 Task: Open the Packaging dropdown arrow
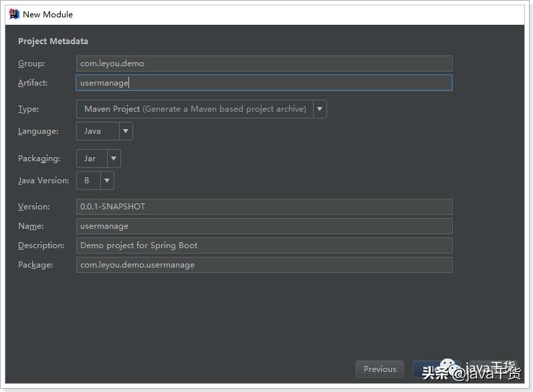point(114,159)
